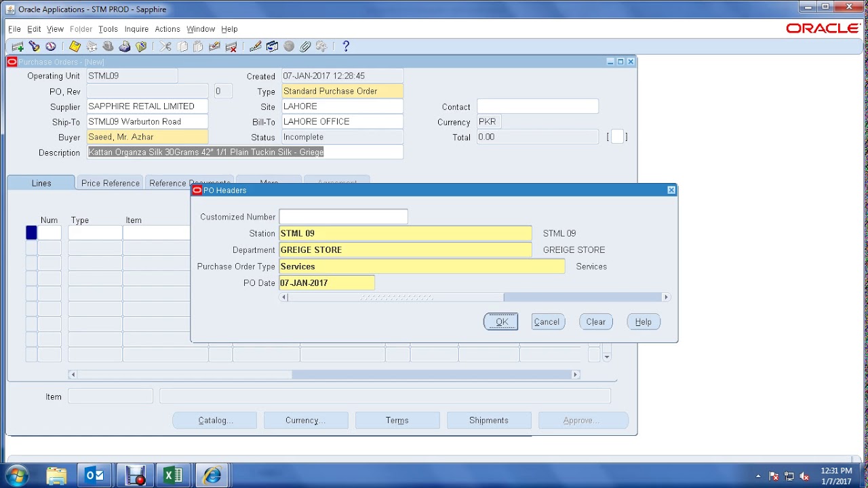868x488 pixels.
Task: Click the Lines grid horizontal scrollbar right arrow
Action: point(576,375)
